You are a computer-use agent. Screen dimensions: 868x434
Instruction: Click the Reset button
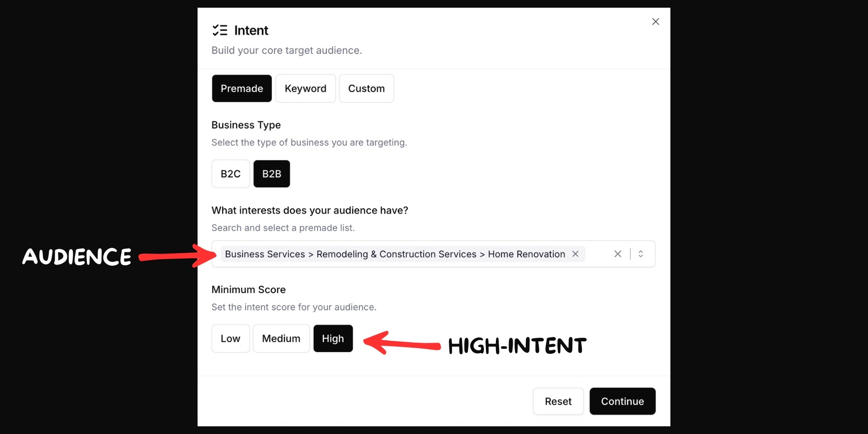point(558,401)
